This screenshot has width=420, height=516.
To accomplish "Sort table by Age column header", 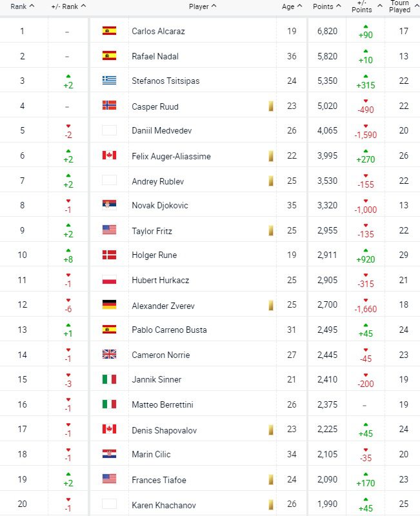I will (292, 6).
